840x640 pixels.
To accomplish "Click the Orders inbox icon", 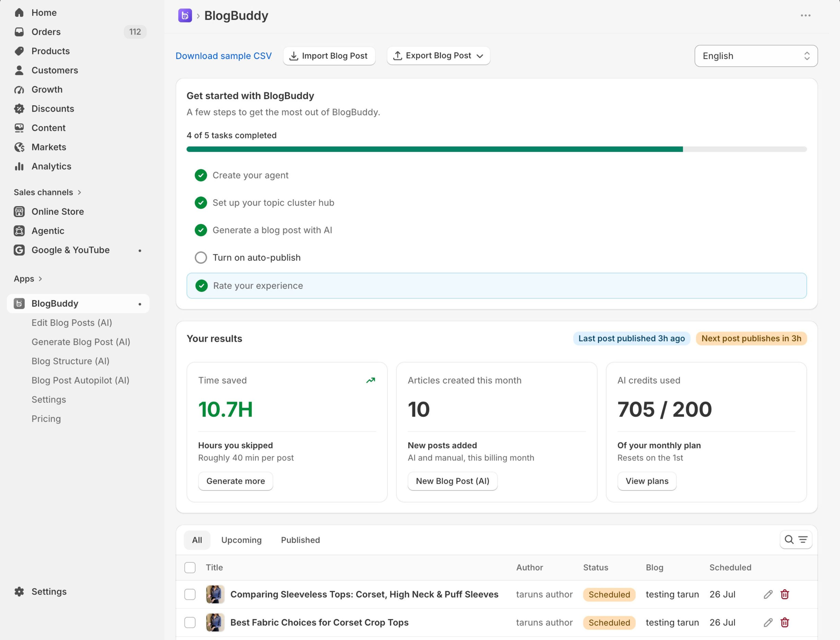I will coord(19,32).
